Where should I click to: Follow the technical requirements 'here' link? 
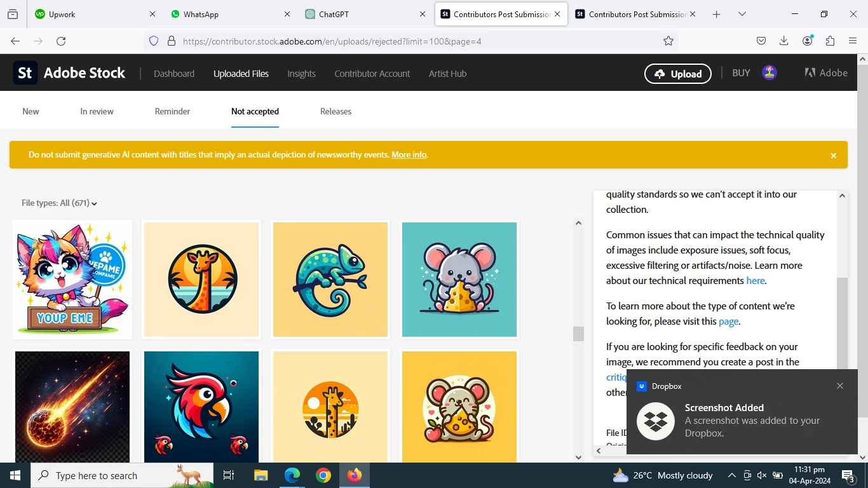tap(756, 280)
